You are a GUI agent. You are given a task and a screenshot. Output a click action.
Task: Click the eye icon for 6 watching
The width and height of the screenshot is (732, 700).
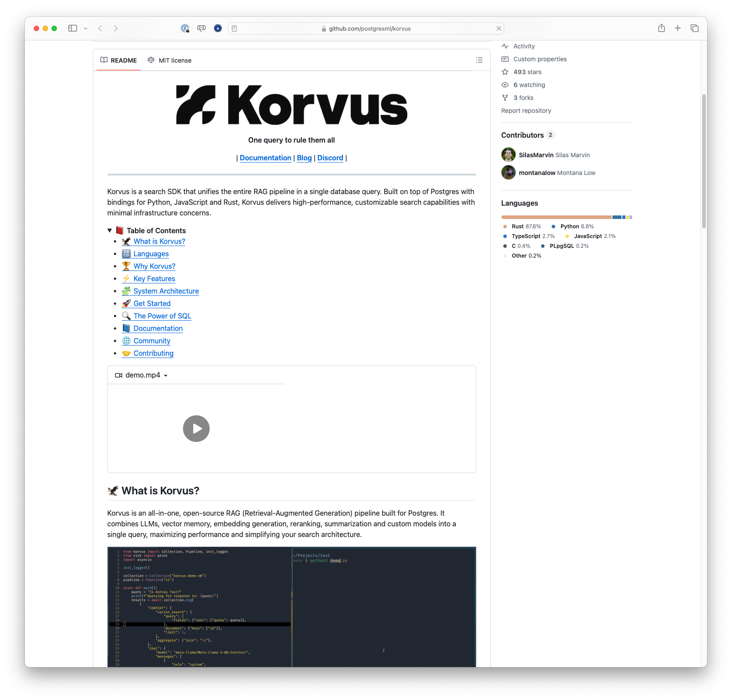click(505, 84)
